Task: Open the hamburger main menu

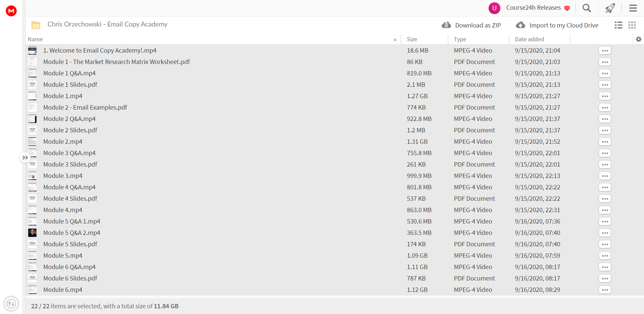Action: [x=633, y=8]
